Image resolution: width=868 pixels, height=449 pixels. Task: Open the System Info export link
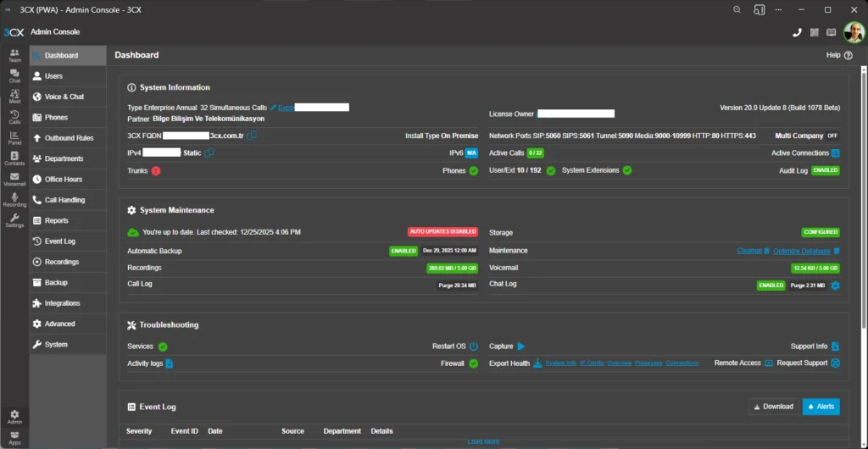point(561,363)
